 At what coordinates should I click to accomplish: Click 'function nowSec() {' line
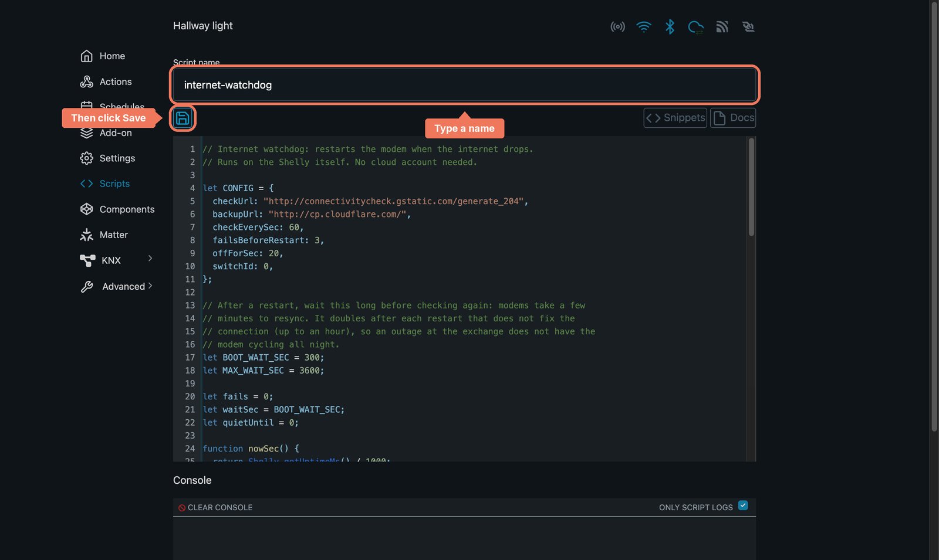251,449
